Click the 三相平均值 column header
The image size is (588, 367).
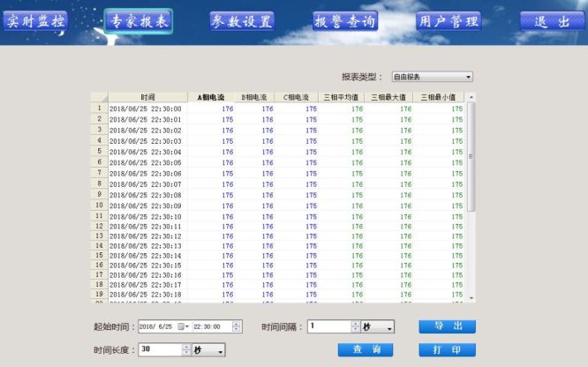click(343, 97)
